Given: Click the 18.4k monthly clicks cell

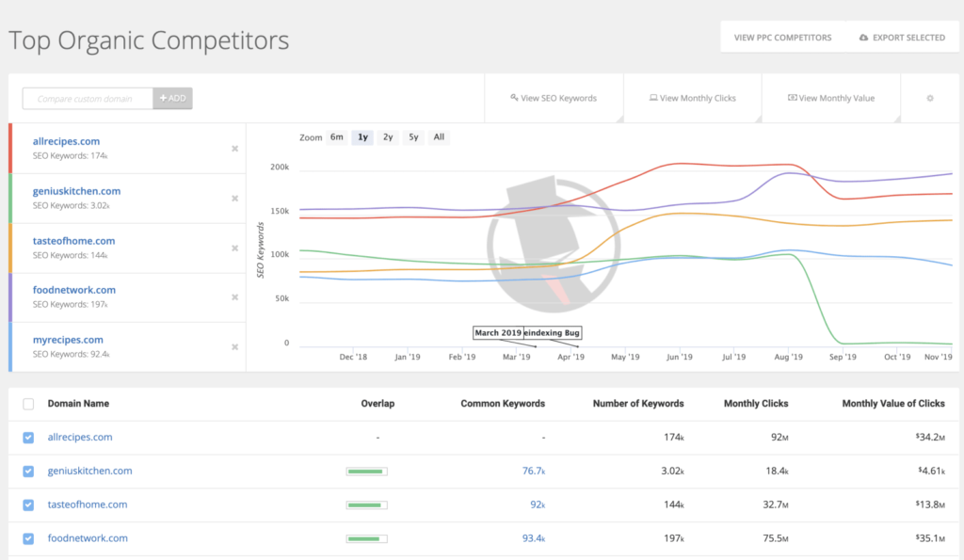Looking at the screenshot, I should click(x=777, y=471).
